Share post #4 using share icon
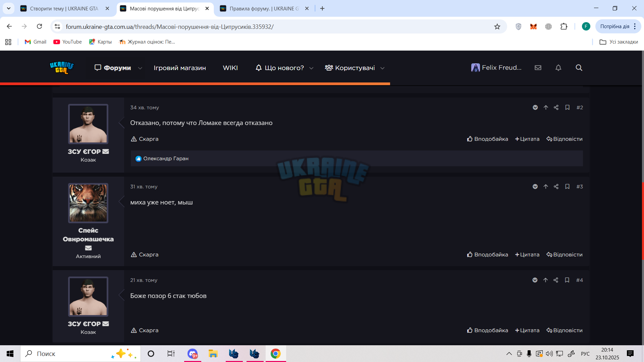This screenshot has width=644, height=362. point(556,280)
